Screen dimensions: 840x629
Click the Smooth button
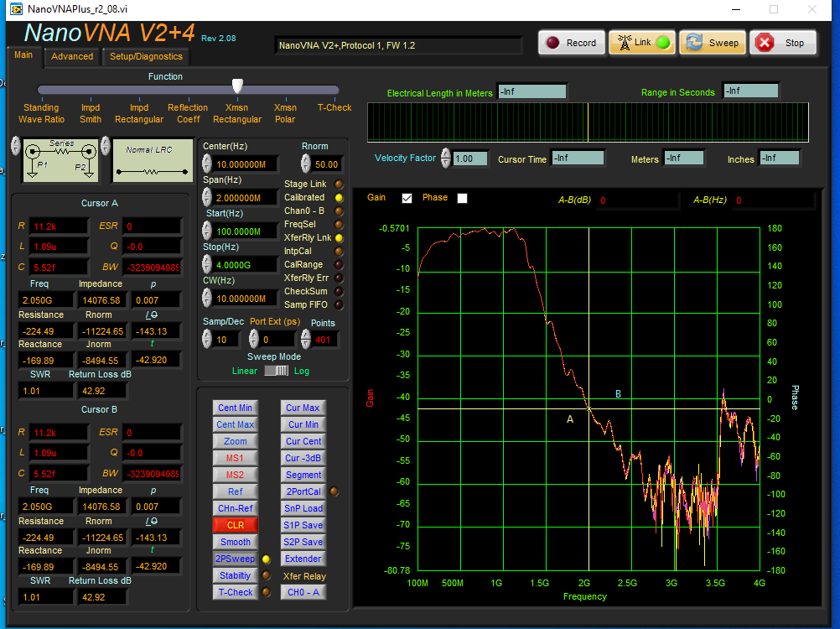pos(236,542)
